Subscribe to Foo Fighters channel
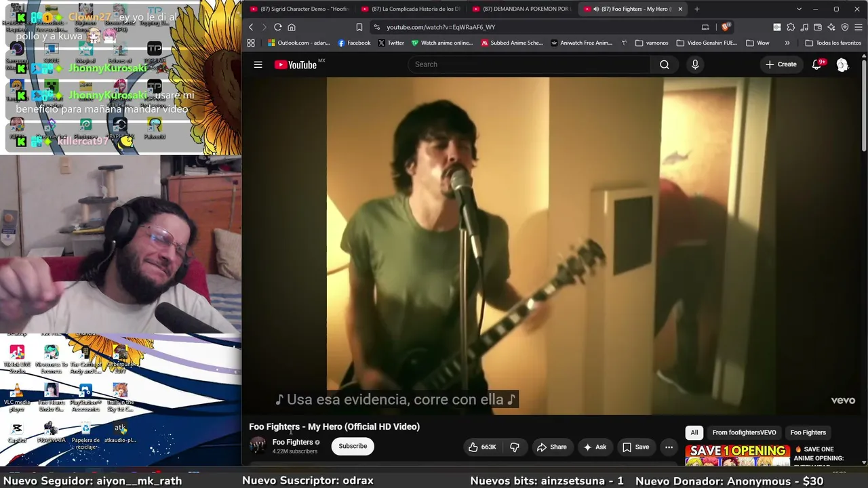868x488 pixels. point(353,446)
